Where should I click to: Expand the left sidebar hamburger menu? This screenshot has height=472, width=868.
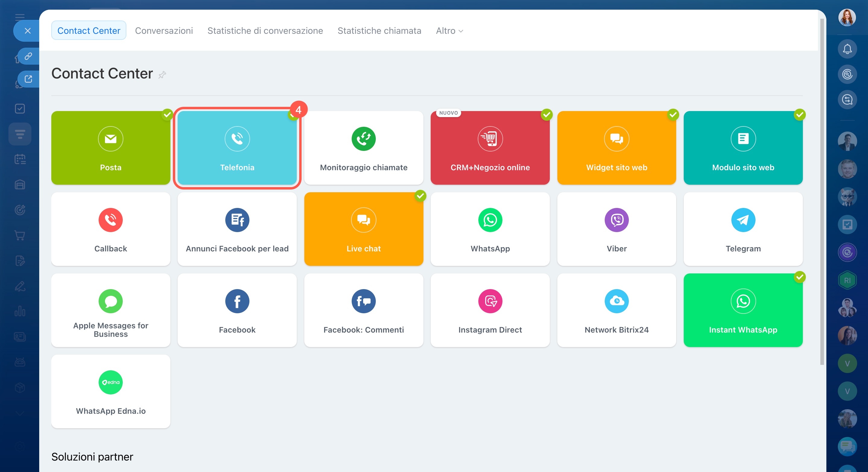click(20, 17)
